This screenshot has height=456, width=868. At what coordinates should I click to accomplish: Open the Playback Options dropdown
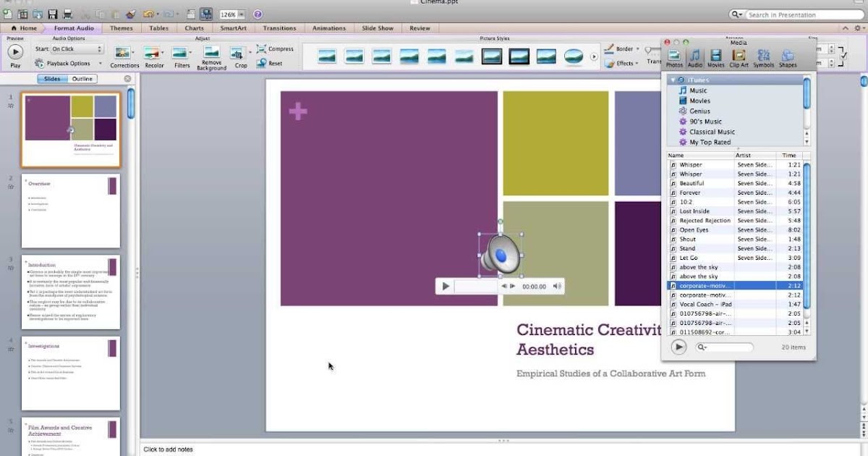[x=69, y=63]
